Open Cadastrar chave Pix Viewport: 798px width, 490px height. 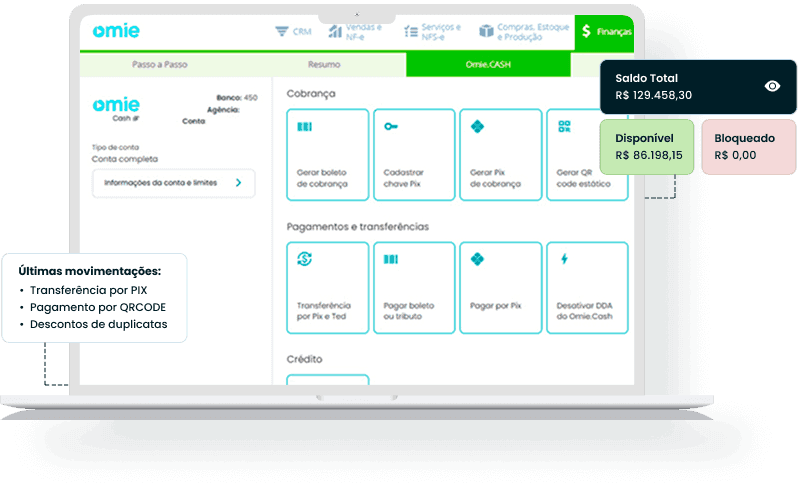[x=414, y=155]
